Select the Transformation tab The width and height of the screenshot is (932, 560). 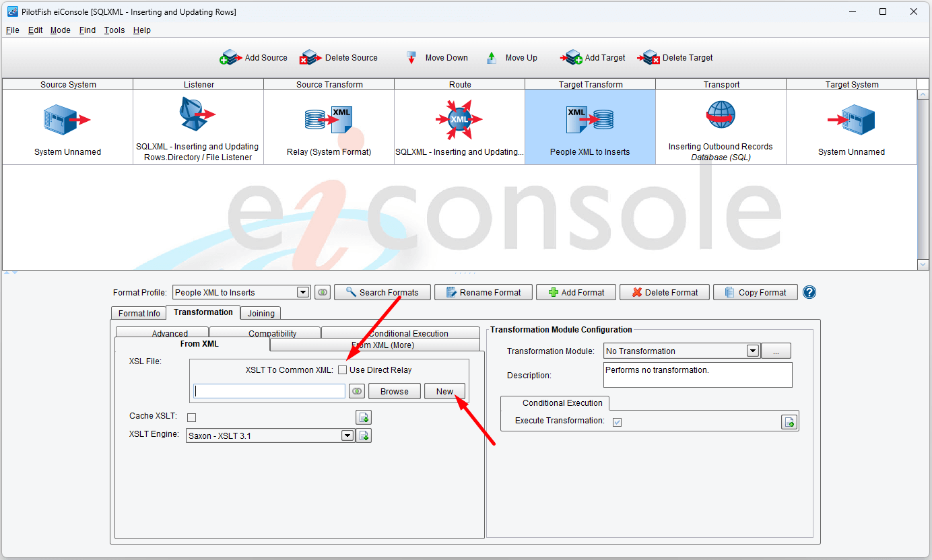click(x=203, y=312)
